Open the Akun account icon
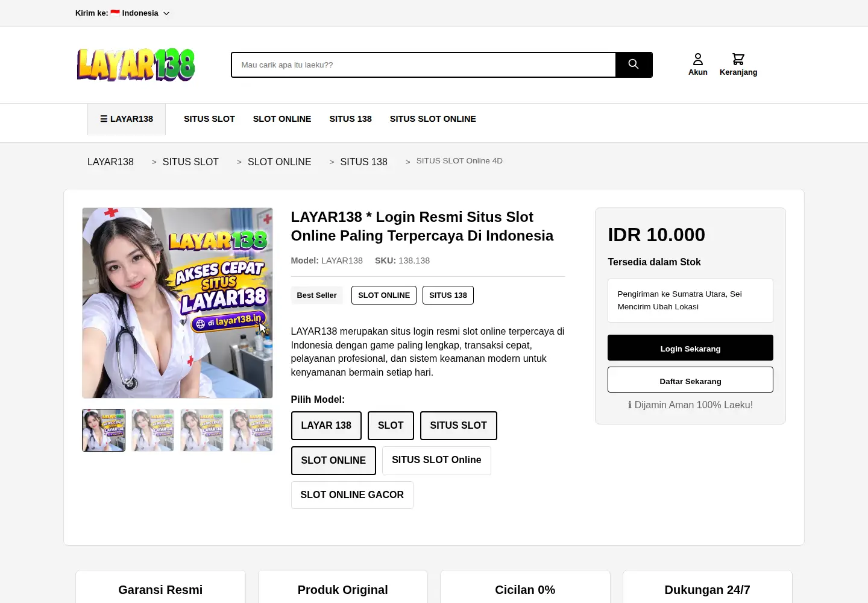Screen dimensions: 868x603 coord(698,65)
